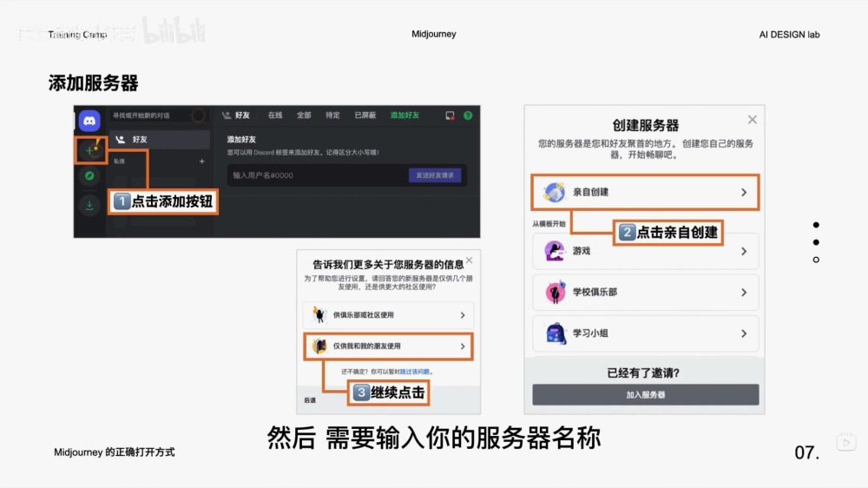This screenshot has height=488, width=868.
Task: Click the Training Camp header text
Action: pyautogui.click(x=77, y=35)
